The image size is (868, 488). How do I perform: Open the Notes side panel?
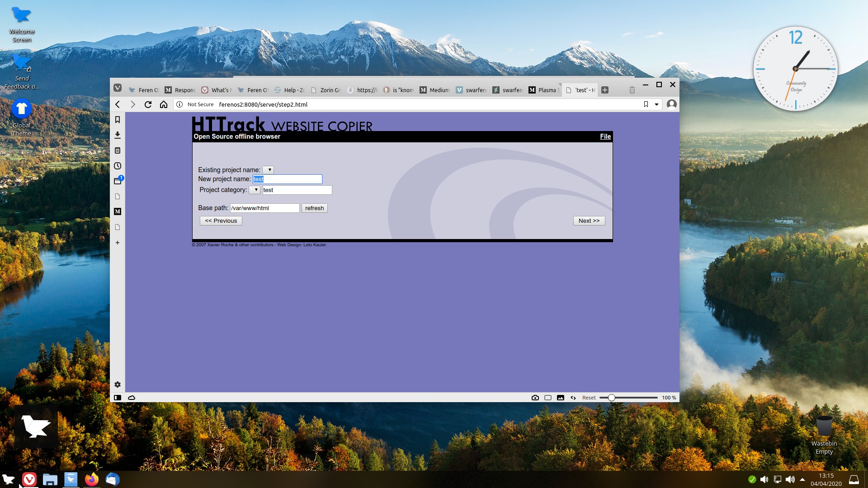point(118,150)
